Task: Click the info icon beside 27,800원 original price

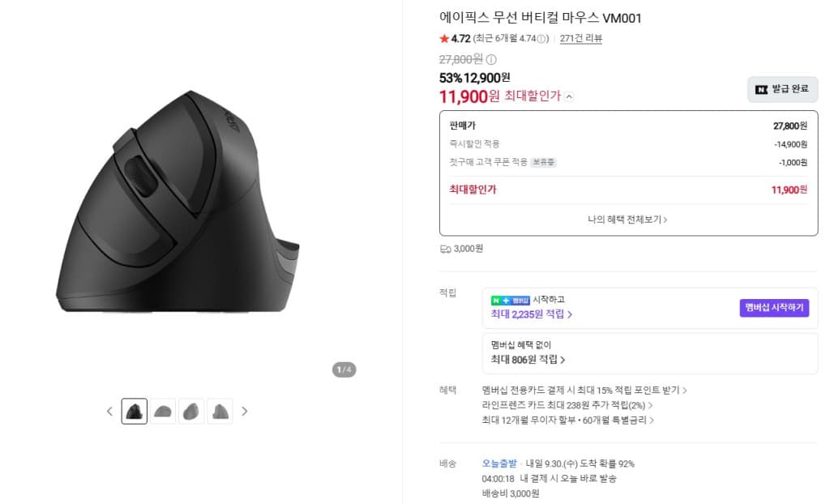Action: [x=491, y=59]
